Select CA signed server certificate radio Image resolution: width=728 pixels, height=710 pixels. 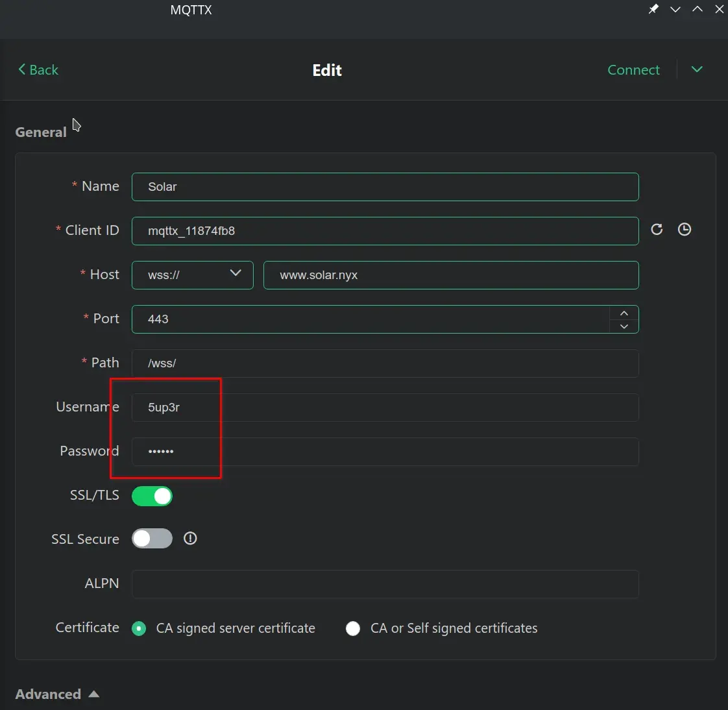pyautogui.click(x=139, y=628)
